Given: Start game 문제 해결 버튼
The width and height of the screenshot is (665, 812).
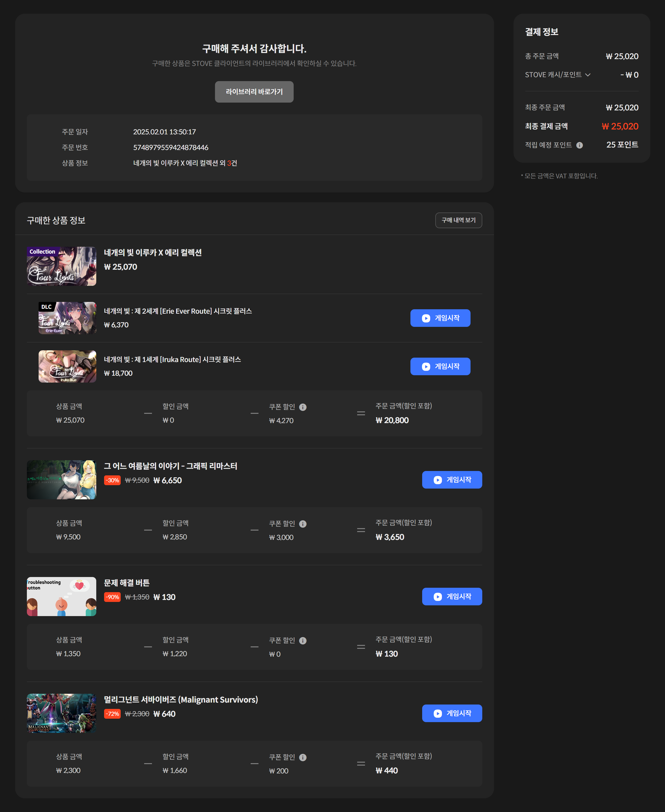Looking at the screenshot, I should pyautogui.click(x=452, y=597).
